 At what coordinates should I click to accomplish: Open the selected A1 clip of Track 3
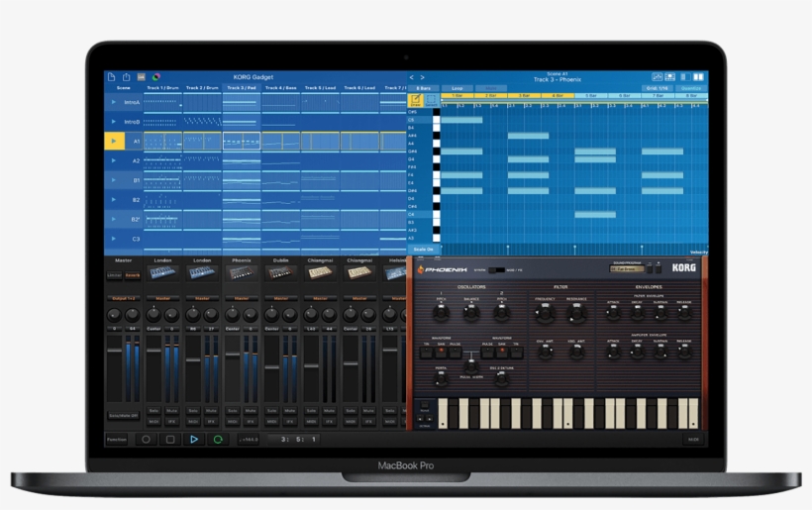242,141
